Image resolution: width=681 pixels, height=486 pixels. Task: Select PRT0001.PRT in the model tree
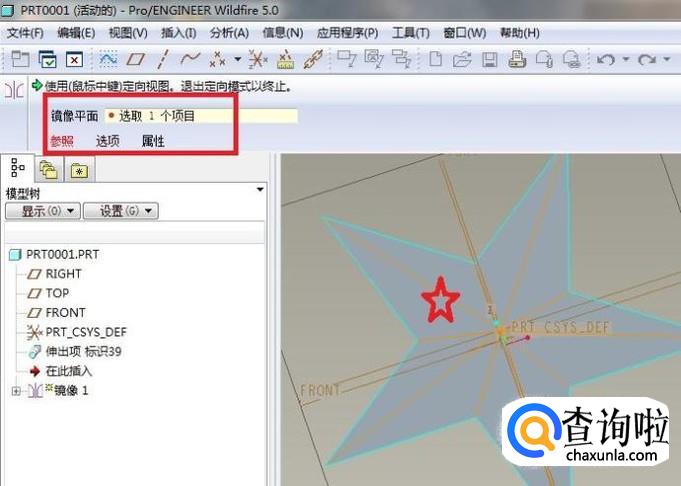54,254
